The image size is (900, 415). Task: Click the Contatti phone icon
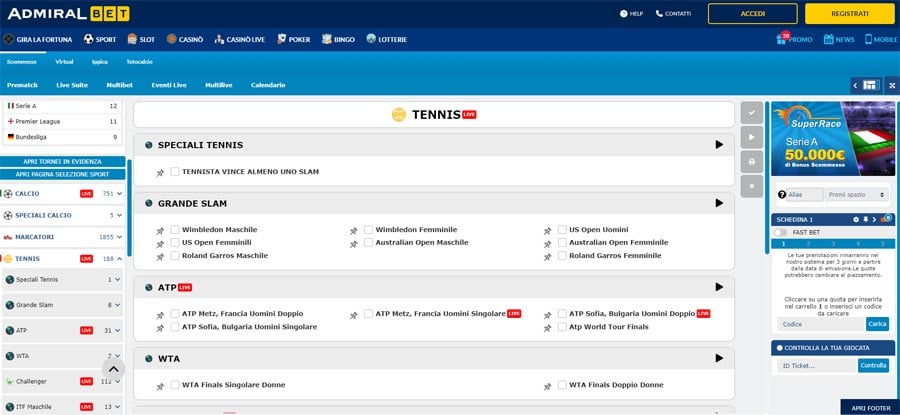tap(659, 14)
